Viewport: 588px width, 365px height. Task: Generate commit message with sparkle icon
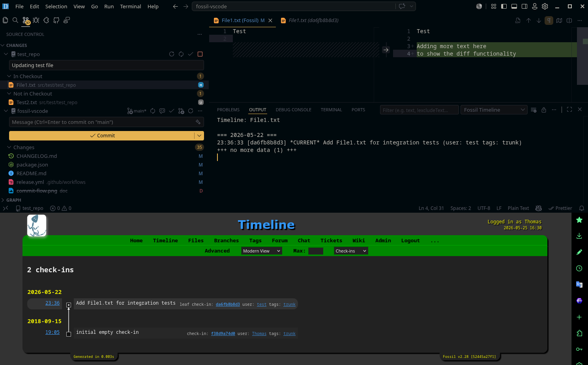(198, 122)
